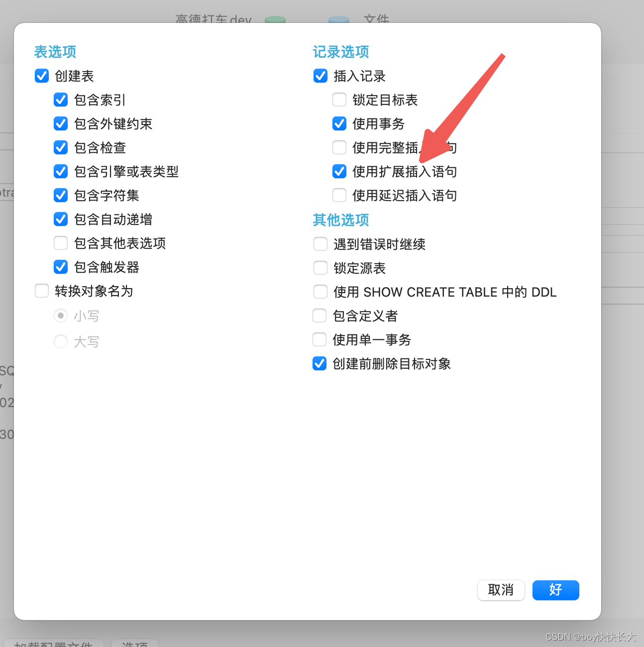Click the 其他选项 section heading
Image resolution: width=644 pixels, height=647 pixels.
point(341,220)
